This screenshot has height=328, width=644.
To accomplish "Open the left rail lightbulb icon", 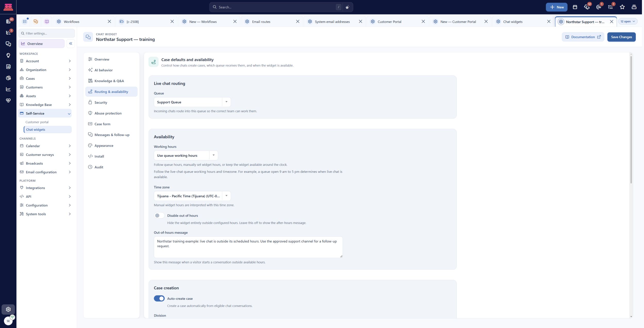I will 8,55.
